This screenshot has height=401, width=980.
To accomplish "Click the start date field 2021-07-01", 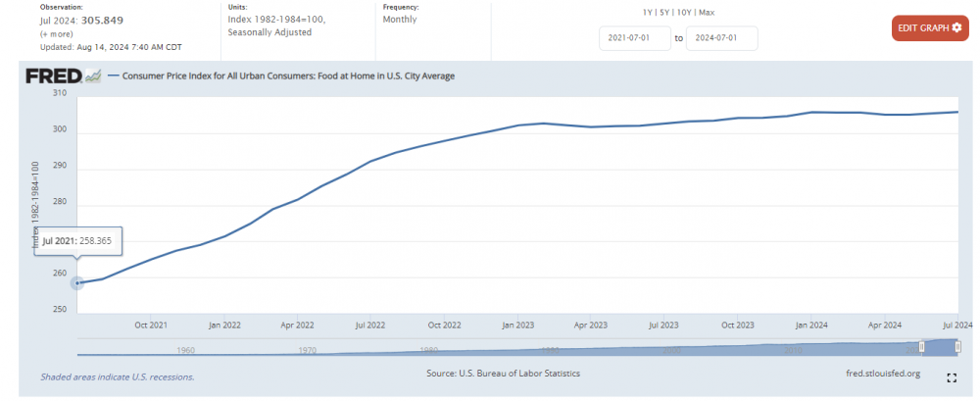I will click(634, 38).
